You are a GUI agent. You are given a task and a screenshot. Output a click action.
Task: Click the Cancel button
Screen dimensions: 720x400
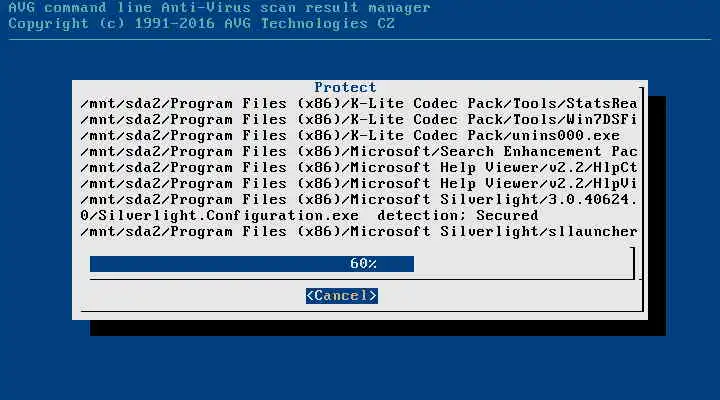tap(342, 296)
